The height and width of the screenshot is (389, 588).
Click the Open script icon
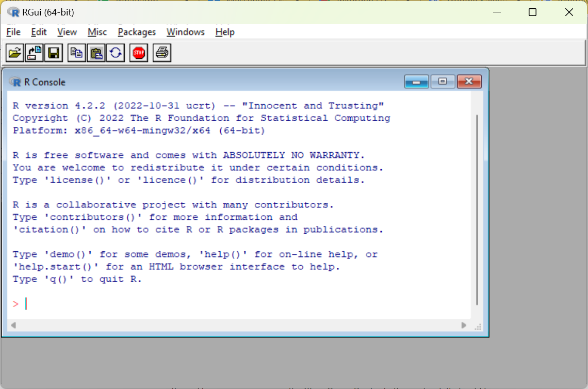pos(14,53)
